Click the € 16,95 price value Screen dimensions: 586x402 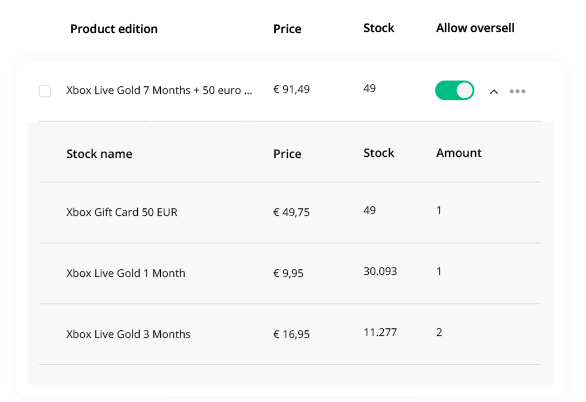click(x=292, y=334)
